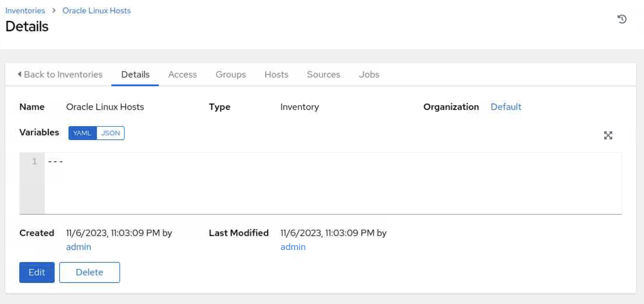Screen dimensions: 644x304
Task: Select the Details tab
Action: [x=135, y=74]
